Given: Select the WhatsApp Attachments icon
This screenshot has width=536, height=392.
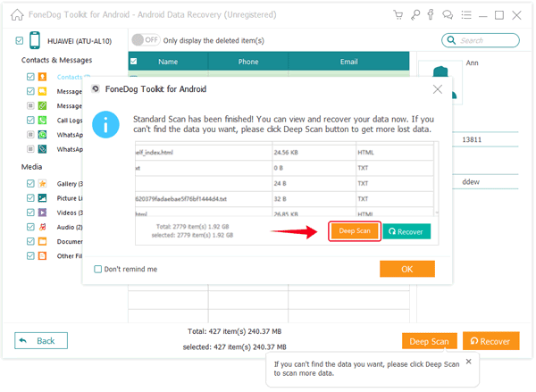Looking at the screenshot, I should (42, 149).
